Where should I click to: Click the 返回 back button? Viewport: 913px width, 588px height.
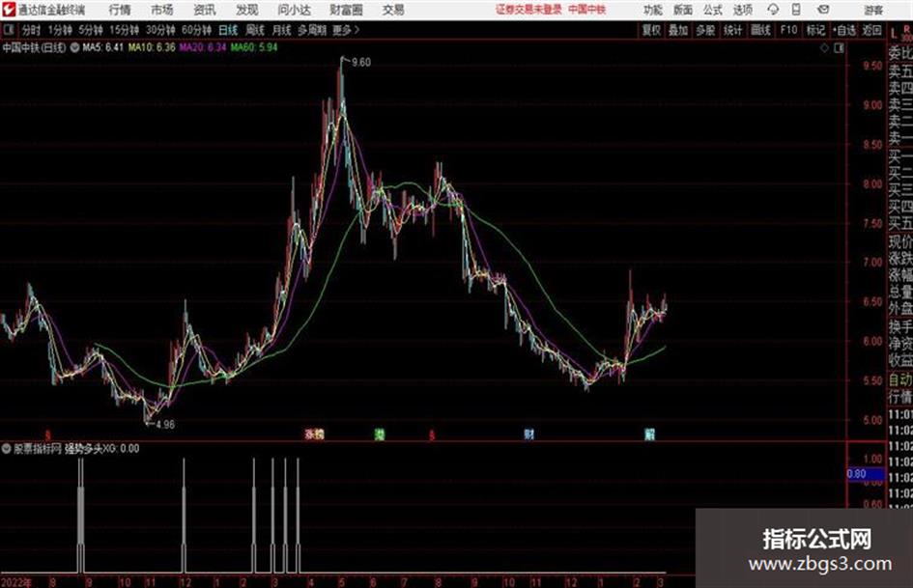coord(871,30)
